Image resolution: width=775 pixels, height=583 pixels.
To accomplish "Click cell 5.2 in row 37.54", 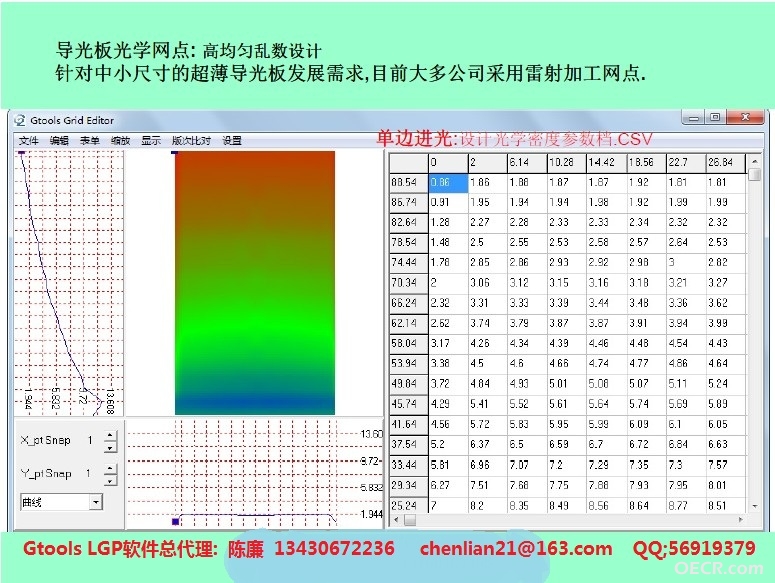I will (x=448, y=445).
